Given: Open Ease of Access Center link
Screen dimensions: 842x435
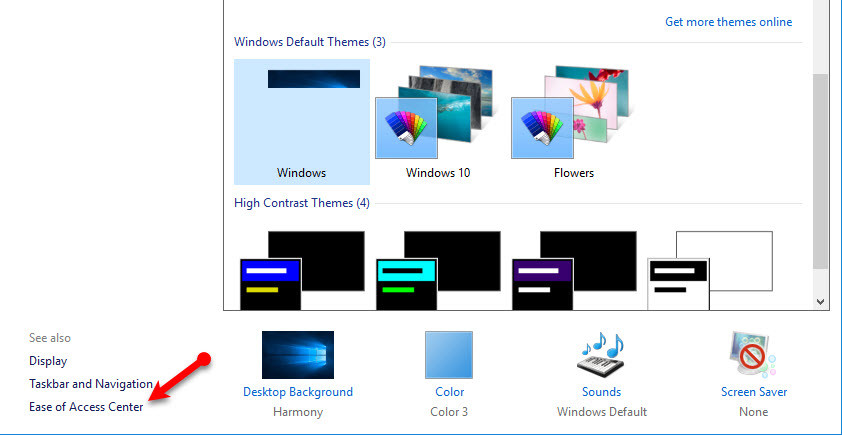Looking at the screenshot, I should pos(86,407).
